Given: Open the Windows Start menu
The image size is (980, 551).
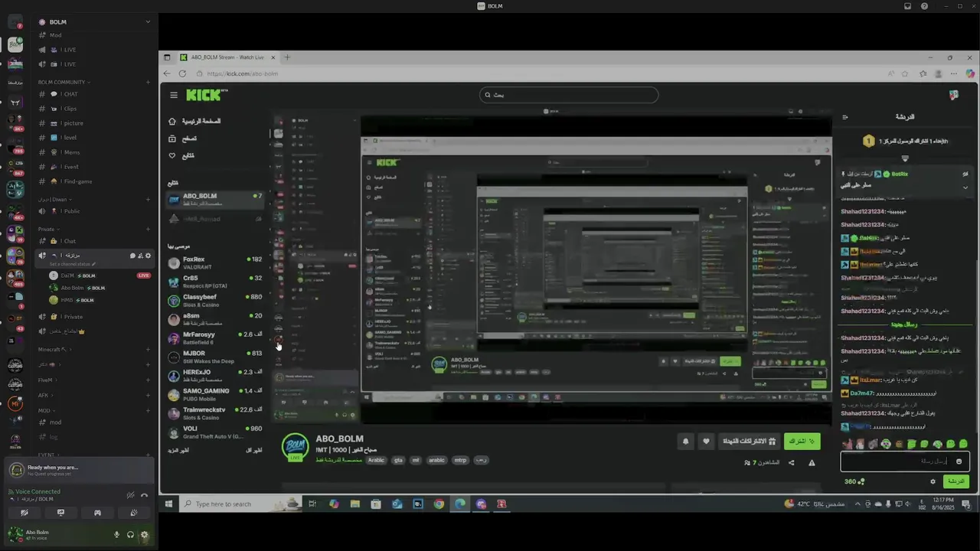Looking at the screenshot, I should click(x=168, y=504).
